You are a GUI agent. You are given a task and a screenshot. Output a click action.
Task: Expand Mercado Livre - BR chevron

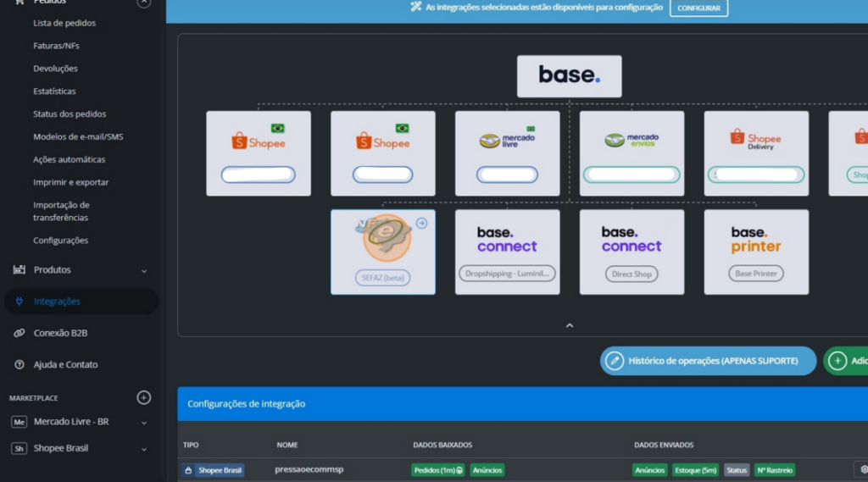144,423
